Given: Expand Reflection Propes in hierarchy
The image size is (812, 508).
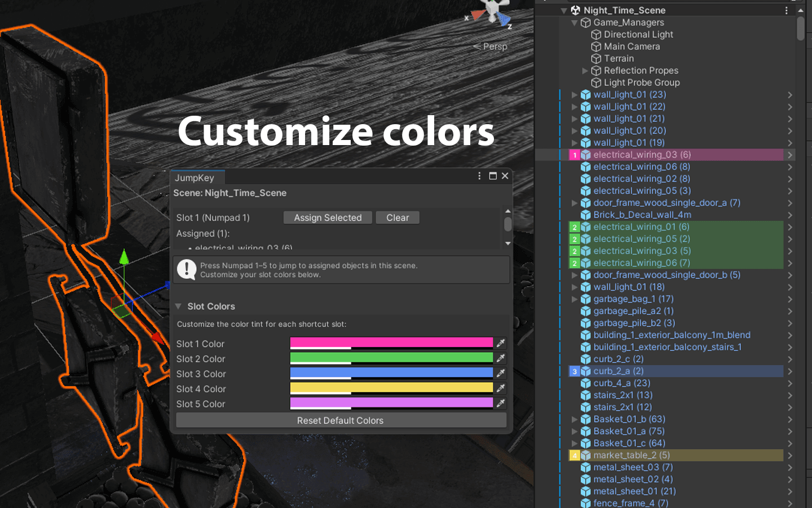Looking at the screenshot, I should [x=585, y=71].
